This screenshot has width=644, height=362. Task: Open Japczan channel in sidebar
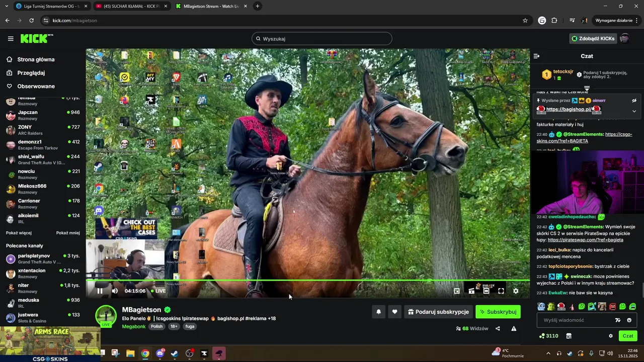click(x=43, y=115)
